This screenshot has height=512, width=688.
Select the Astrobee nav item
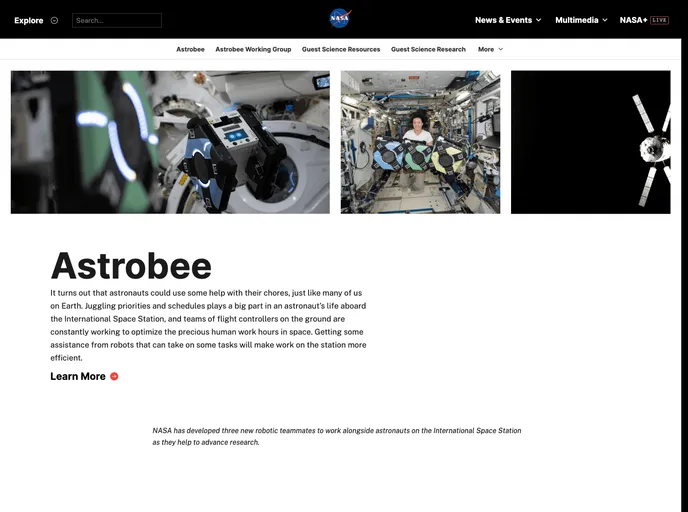pyautogui.click(x=190, y=49)
